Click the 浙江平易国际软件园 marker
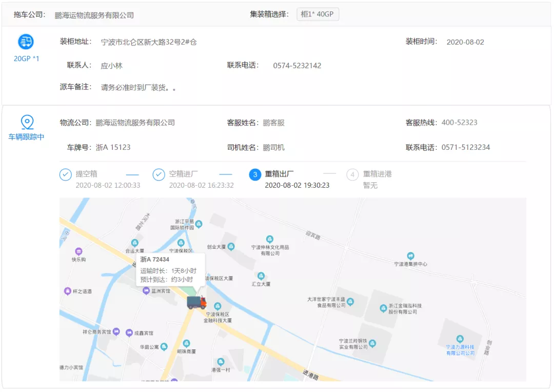 (x=199, y=224)
